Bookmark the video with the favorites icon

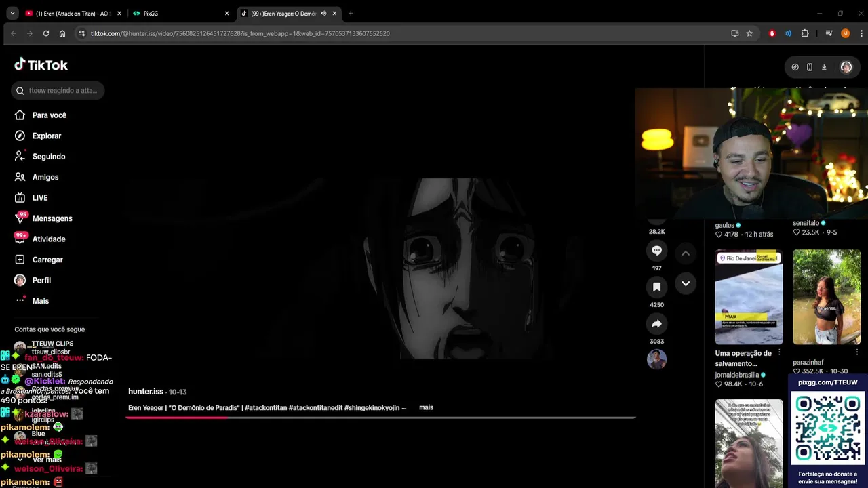[656, 287]
